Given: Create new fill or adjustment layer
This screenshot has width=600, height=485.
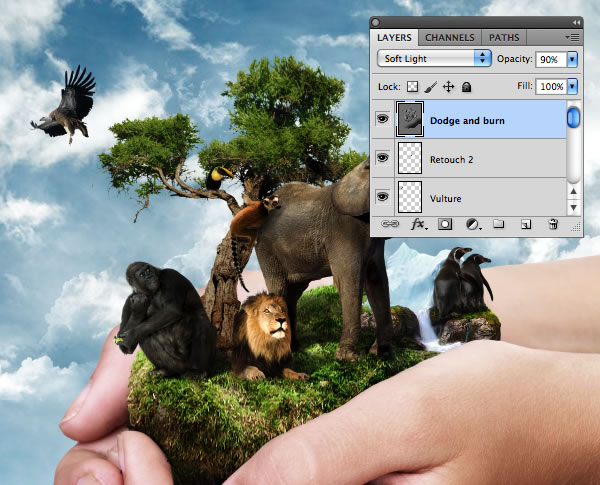Looking at the screenshot, I should click(x=473, y=224).
